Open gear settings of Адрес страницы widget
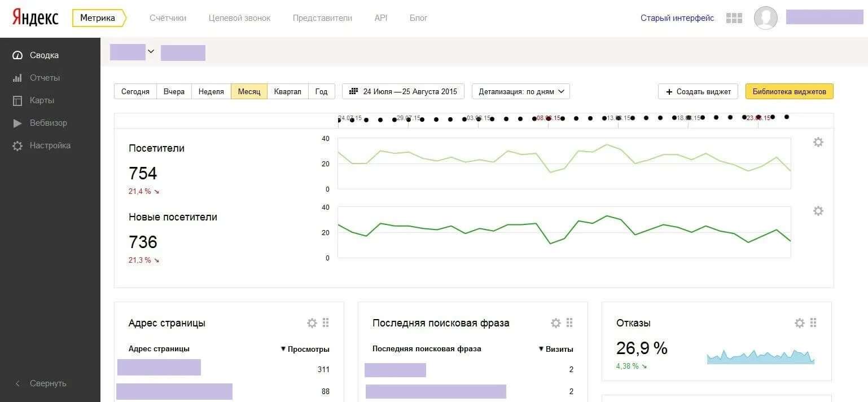Screen dimensions: 868x402 (312, 323)
